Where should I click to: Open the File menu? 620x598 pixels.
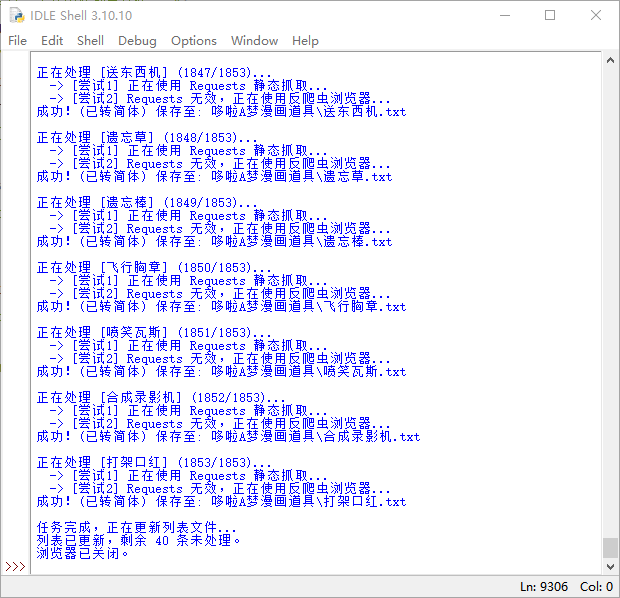click(17, 41)
